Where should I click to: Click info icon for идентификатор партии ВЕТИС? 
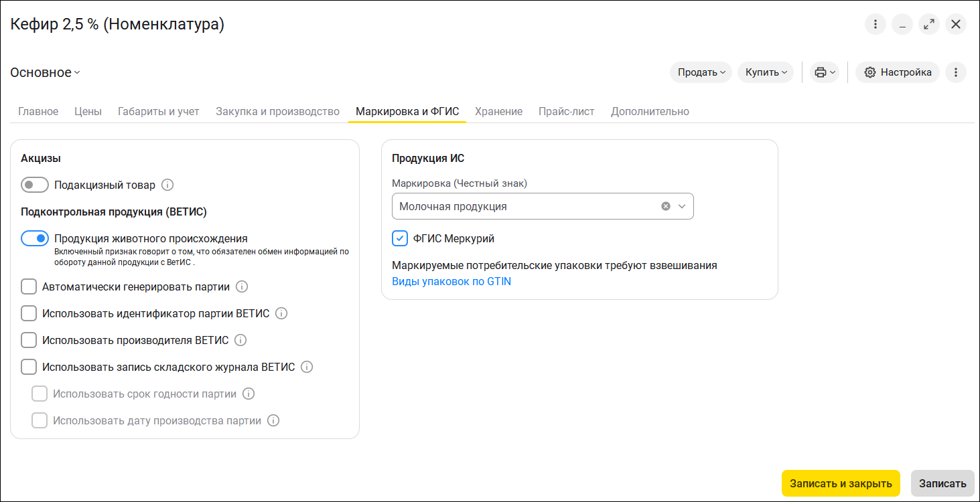tap(281, 313)
